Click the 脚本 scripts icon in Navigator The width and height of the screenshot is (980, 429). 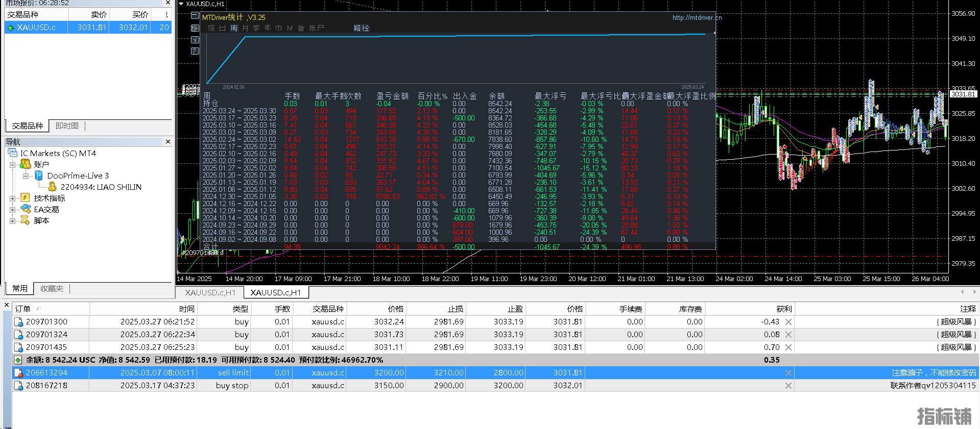click(25, 220)
